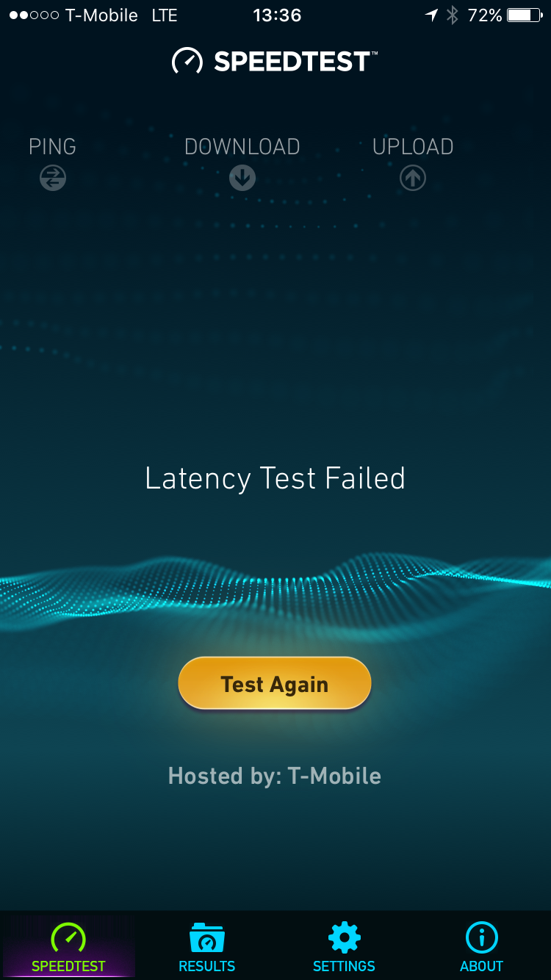551x980 pixels.
Task: Tap the settings gear icon
Action: 345,937
